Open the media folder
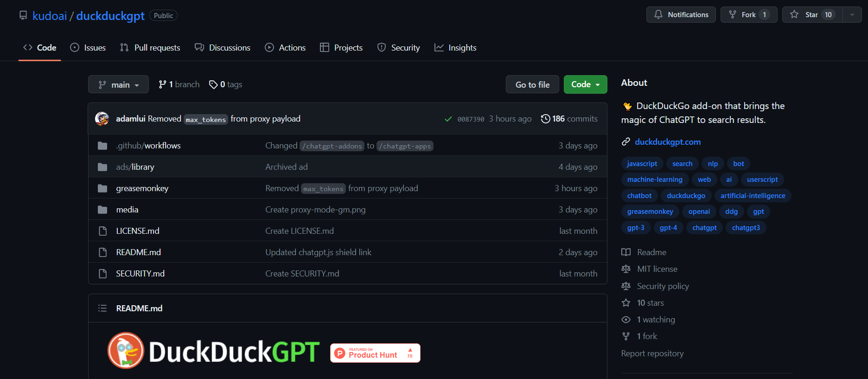The height and width of the screenshot is (379, 868). [x=127, y=210]
